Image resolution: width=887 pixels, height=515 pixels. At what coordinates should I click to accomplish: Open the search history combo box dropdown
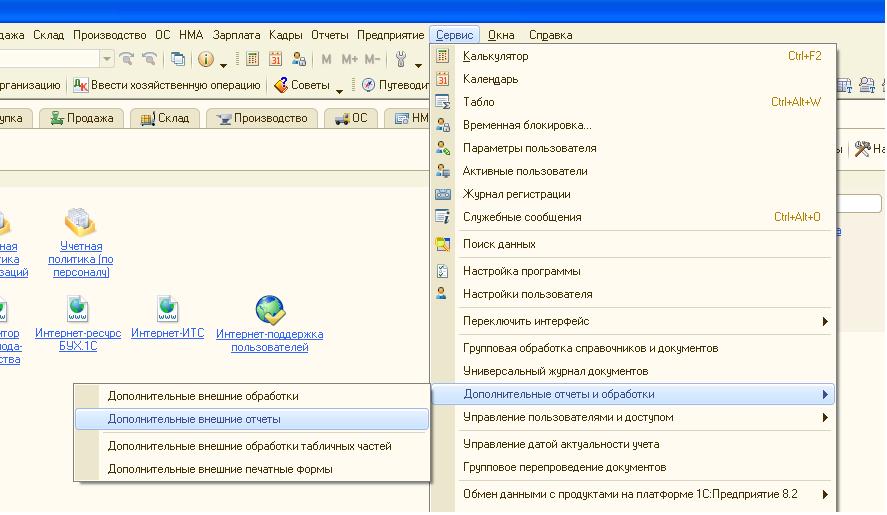click(106, 60)
